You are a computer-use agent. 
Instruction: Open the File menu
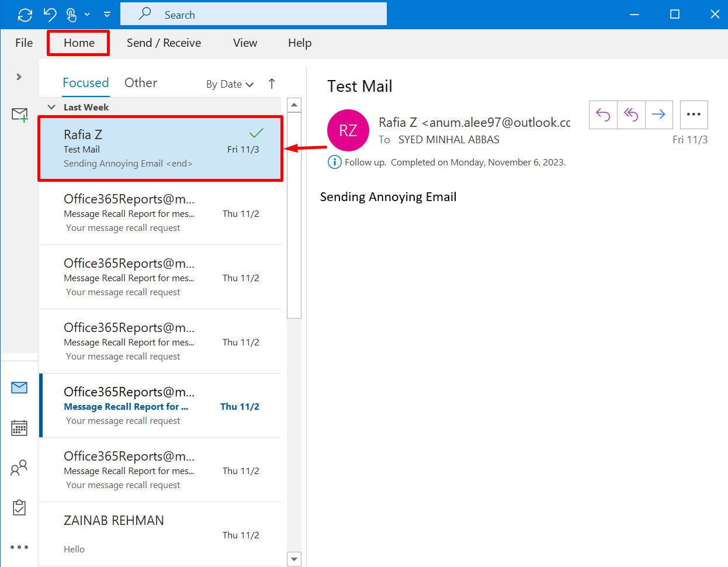click(24, 43)
